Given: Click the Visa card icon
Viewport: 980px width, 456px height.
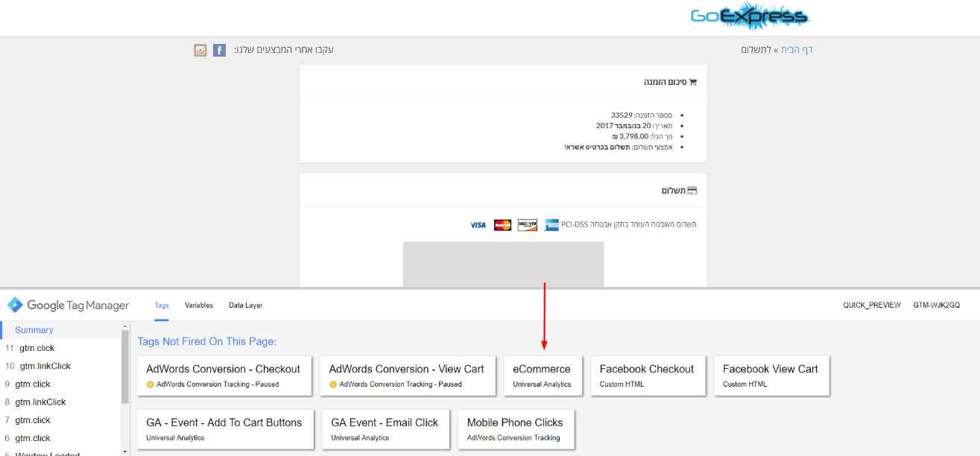Looking at the screenshot, I should click(478, 225).
